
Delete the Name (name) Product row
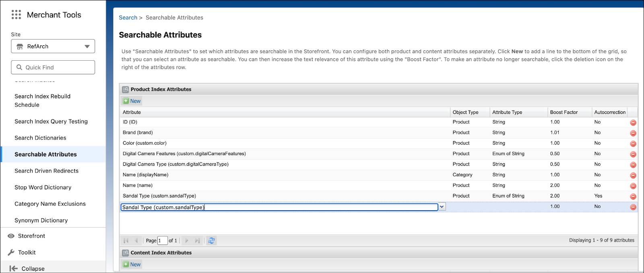633,186
